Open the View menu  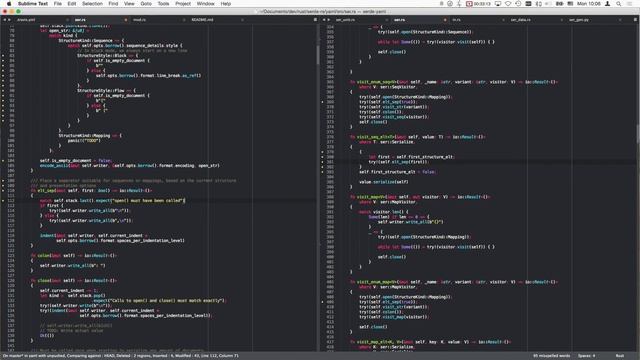coord(129,4)
